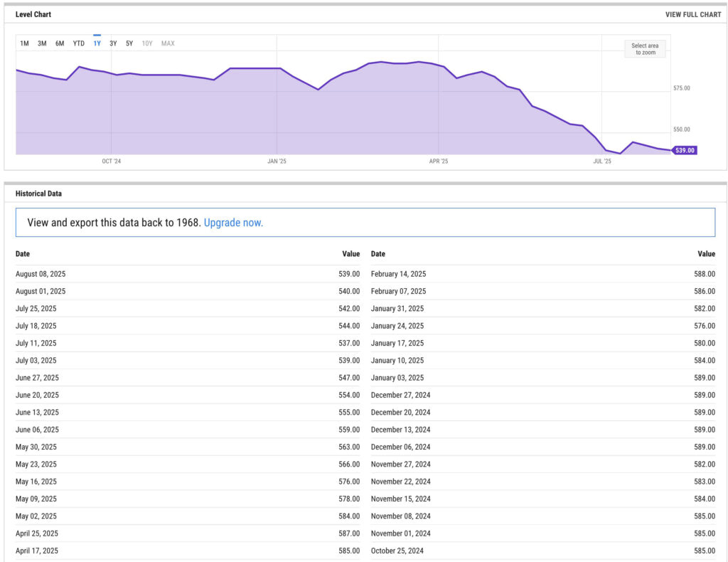Click the May 23, 2025 row date
Viewport: 728px width, 562px height.
(x=36, y=464)
